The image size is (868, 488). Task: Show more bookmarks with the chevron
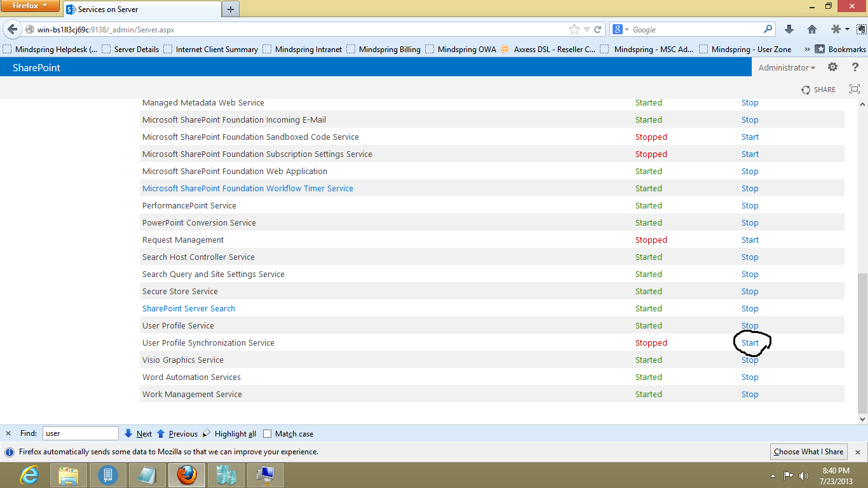[807, 49]
